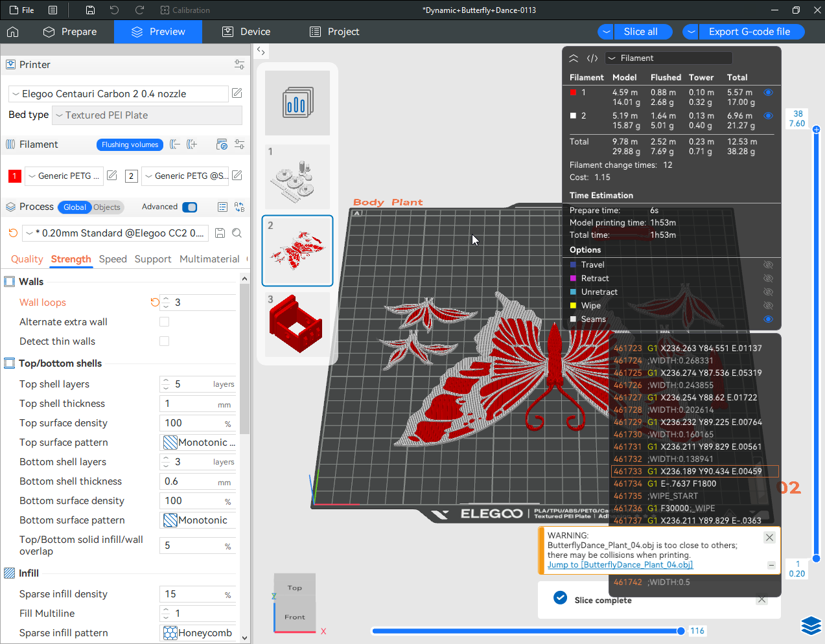Open the Filament view type dropdown
Viewport: 825px width, 644px height.
pyautogui.click(x=668, y=58)
